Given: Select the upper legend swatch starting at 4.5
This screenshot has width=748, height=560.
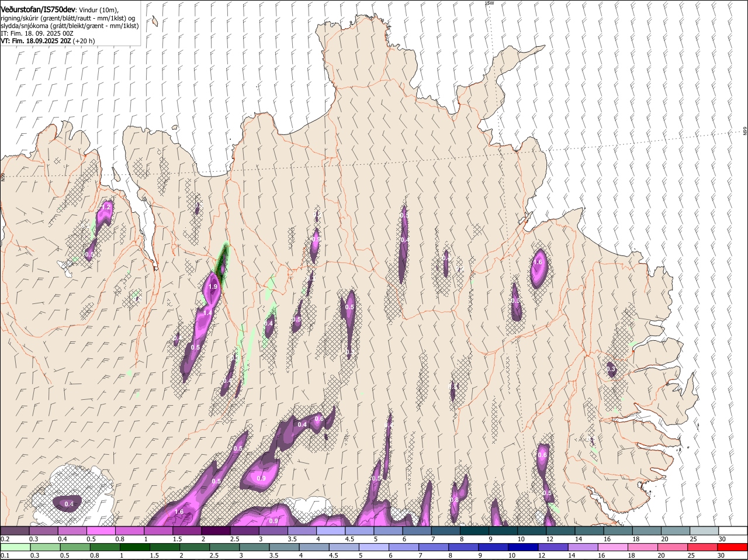Looking at the screenshot, I should click(359, 531).
